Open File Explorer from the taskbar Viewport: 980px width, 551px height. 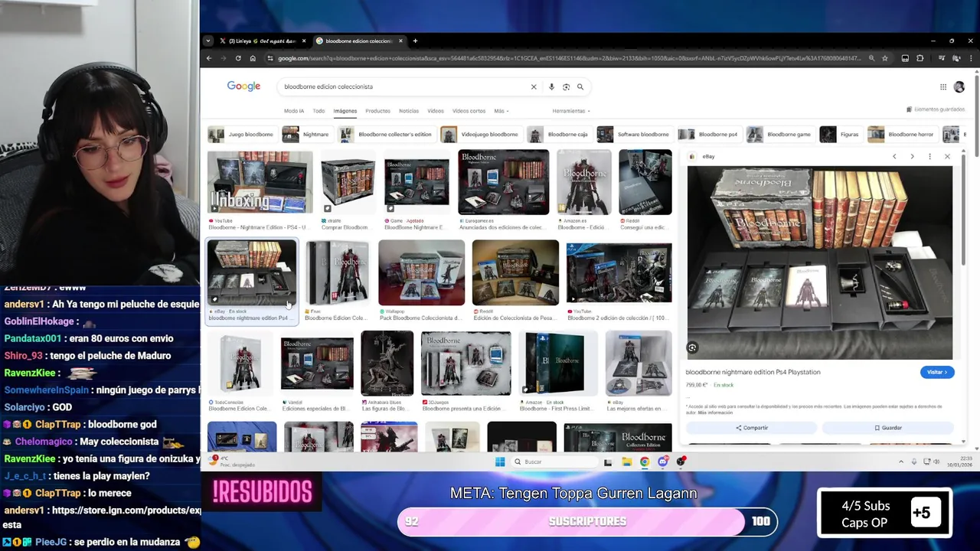626,461
